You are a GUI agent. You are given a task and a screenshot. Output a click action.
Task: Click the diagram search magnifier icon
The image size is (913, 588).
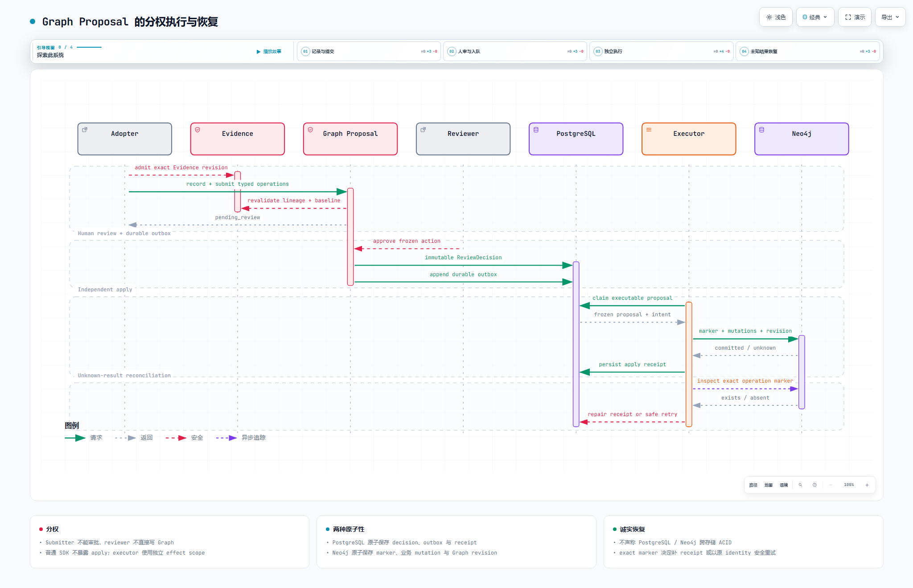800,485
